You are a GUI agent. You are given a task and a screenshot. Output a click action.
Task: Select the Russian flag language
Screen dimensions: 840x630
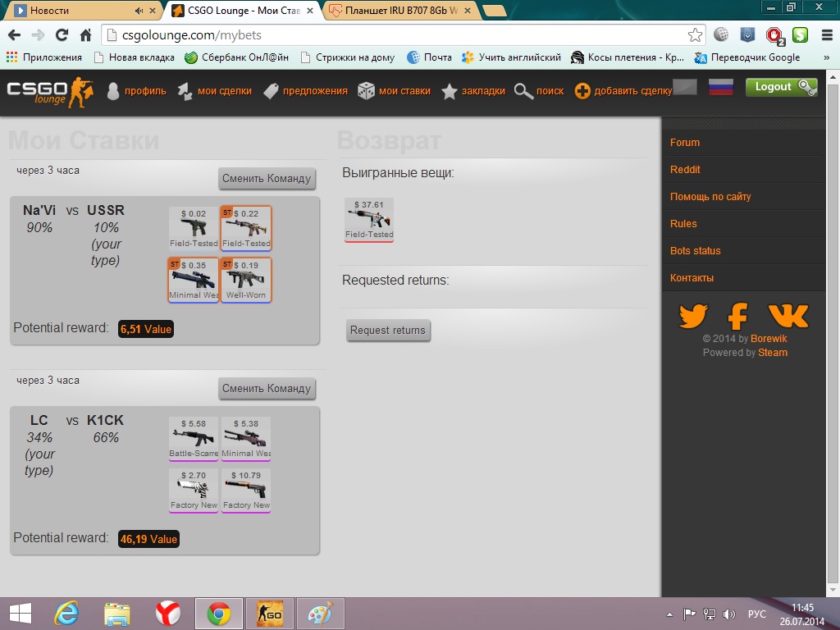(720, 87)
